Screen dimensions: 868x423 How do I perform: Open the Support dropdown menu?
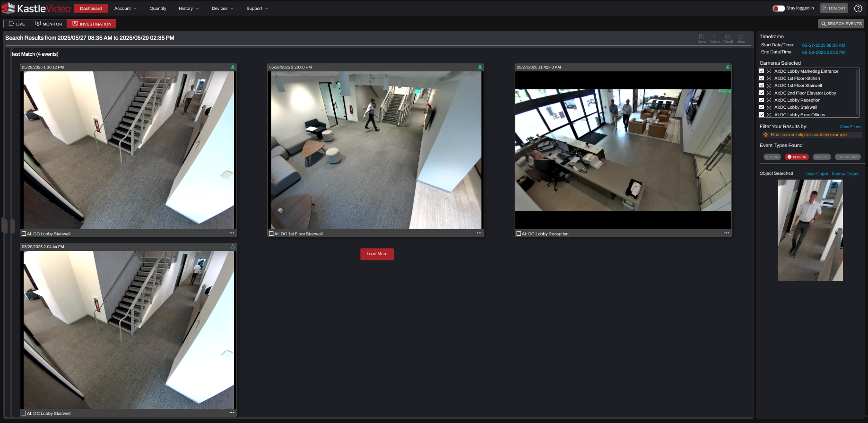[x=257, y=9]
